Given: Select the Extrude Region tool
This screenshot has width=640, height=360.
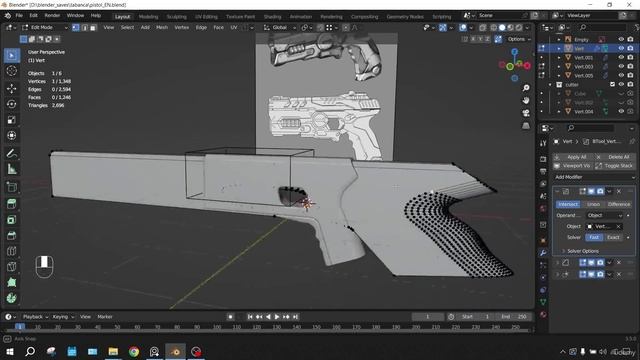Looking at the screenshot, I should point(12,204).
